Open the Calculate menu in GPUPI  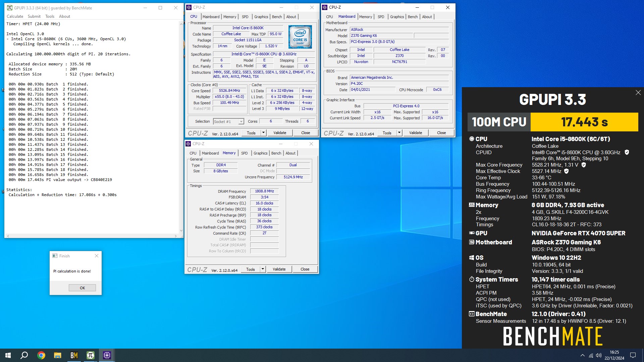tap(15, 16)
